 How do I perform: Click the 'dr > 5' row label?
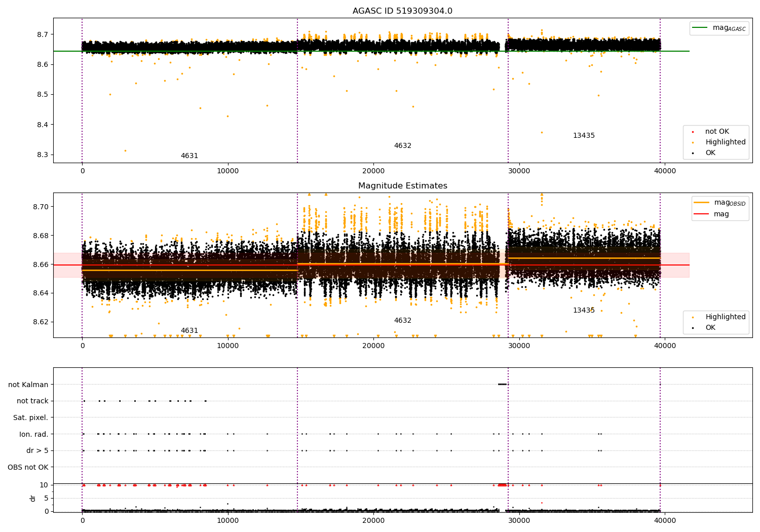click(x=37, y=450)
